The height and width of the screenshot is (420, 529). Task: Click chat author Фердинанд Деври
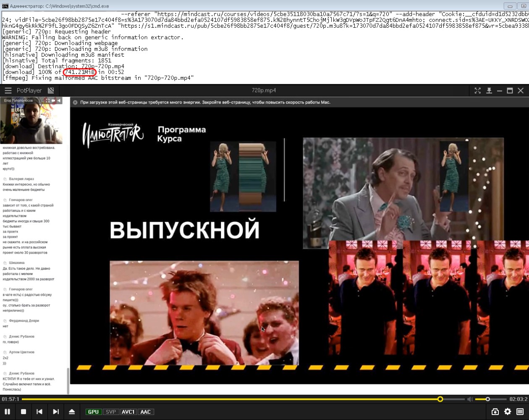[x=24, y=321]
